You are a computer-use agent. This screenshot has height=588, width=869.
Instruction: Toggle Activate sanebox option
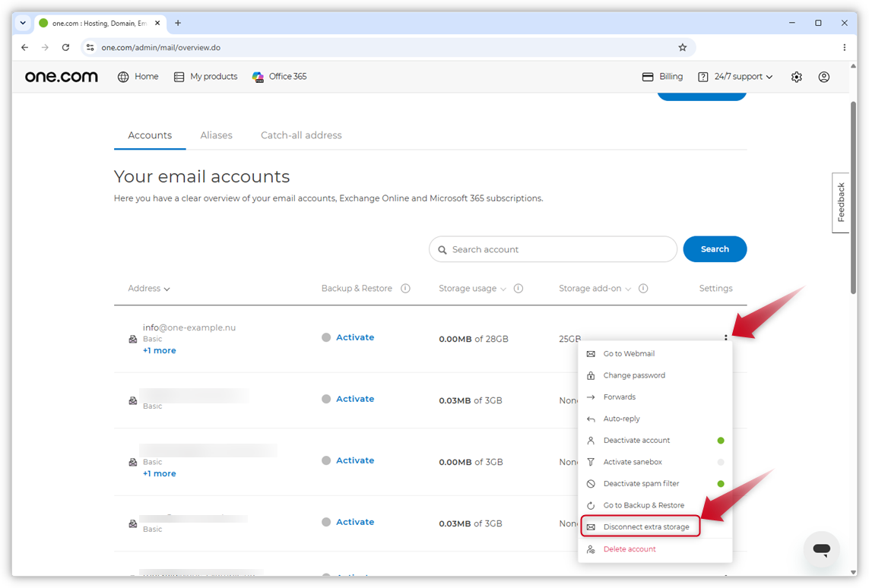click(655, 462)
